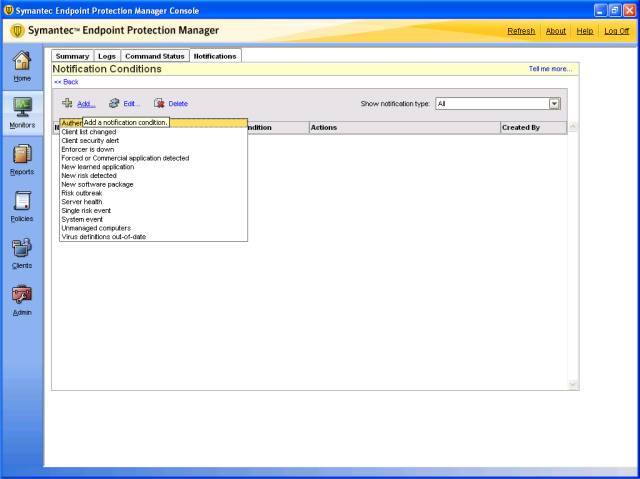Open the About link
The width and height of the screenshot is (640, 479).
coord(556,31)
